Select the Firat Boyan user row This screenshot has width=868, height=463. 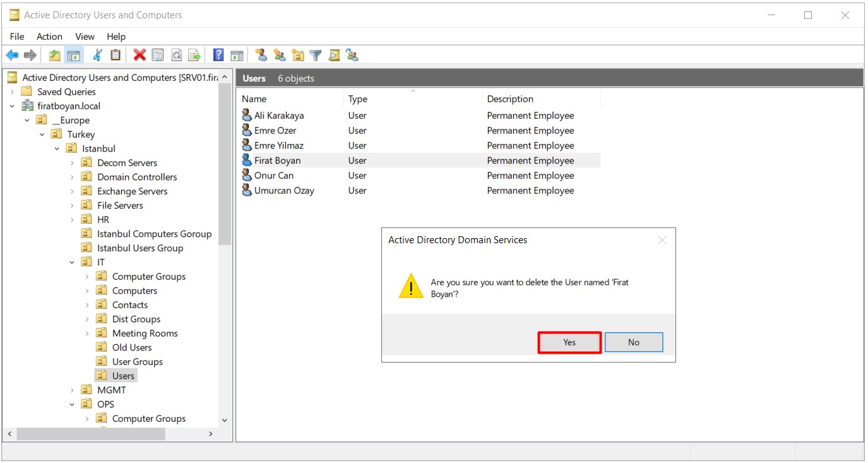(420, 160)
